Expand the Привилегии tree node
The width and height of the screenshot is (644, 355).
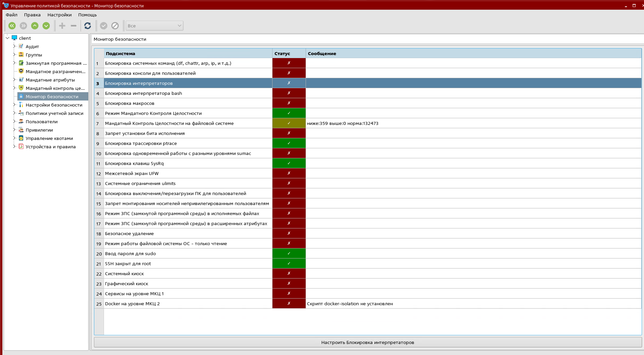14,130
